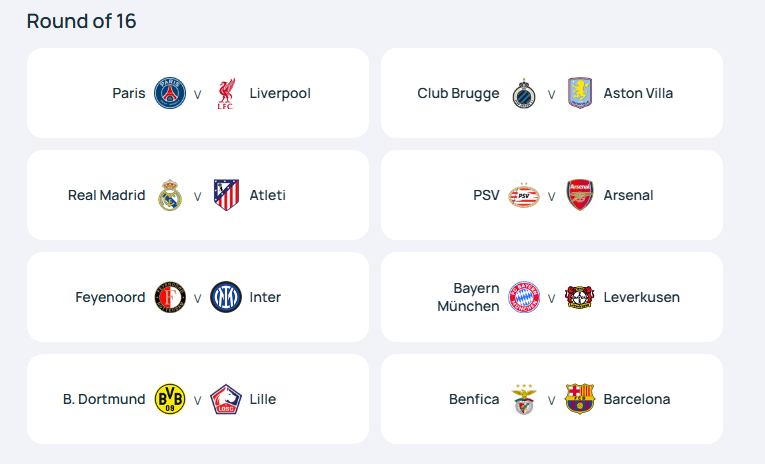
Task: Open the Feyenoord club logo
Action: click(x=170, y=297)
